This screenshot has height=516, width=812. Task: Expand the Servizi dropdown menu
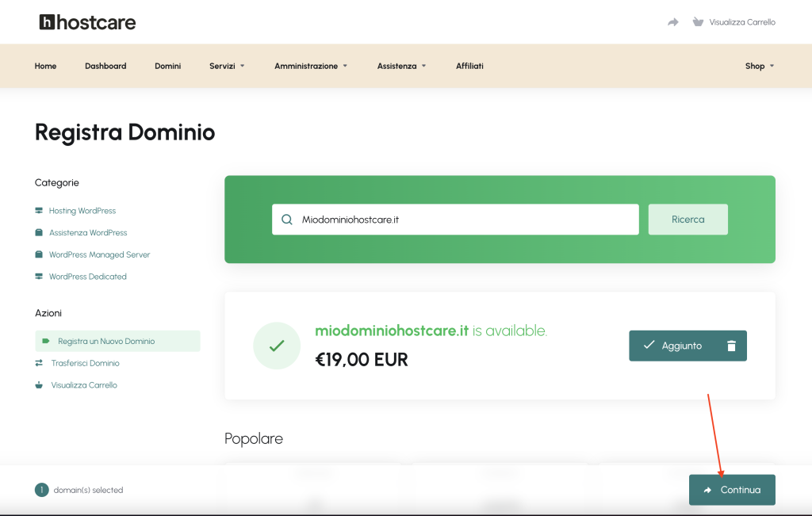227,66
